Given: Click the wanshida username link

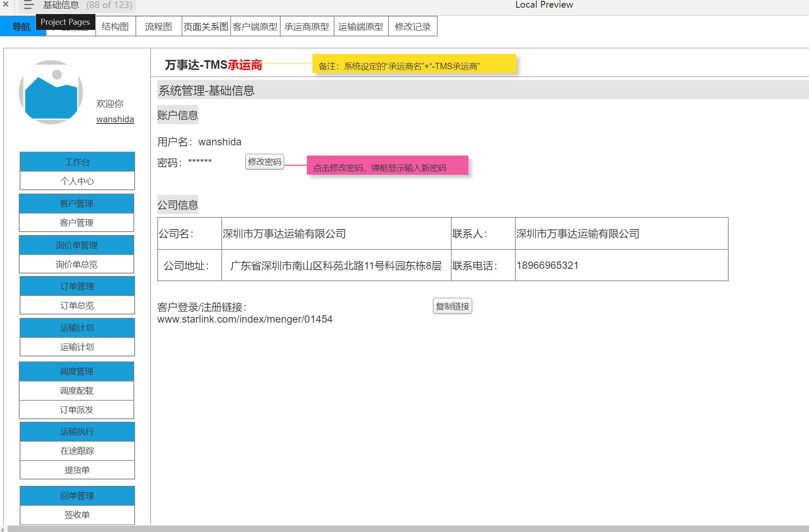Looking at the screenshot, I should pyautogui.click(x=115, y=119).
